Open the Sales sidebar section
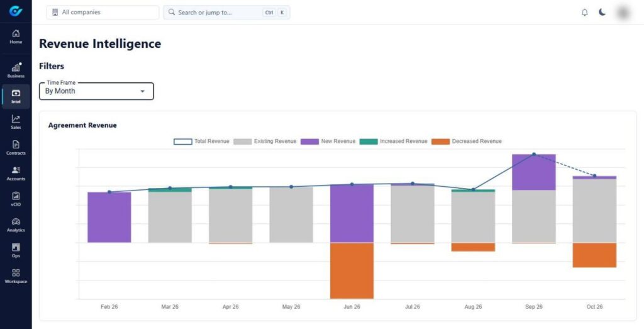644x329 pixels. [x=16, y=122]
